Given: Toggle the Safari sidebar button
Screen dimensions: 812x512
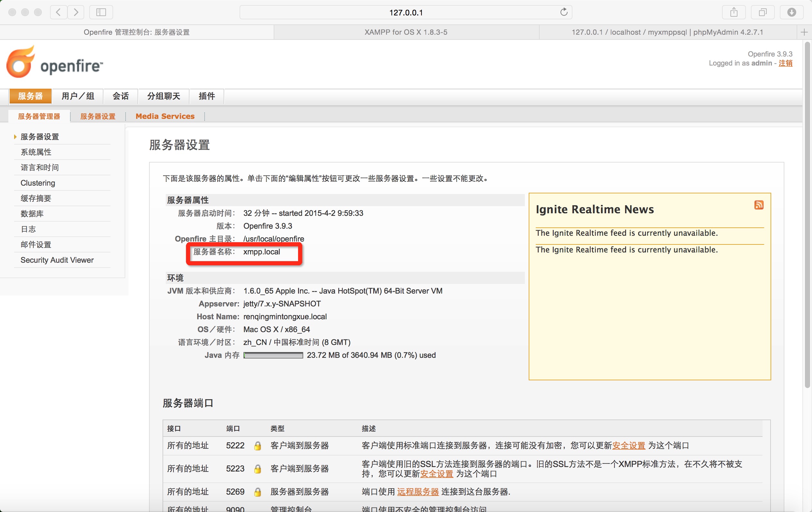Looking at the screenshot, I should coord(101,13).
